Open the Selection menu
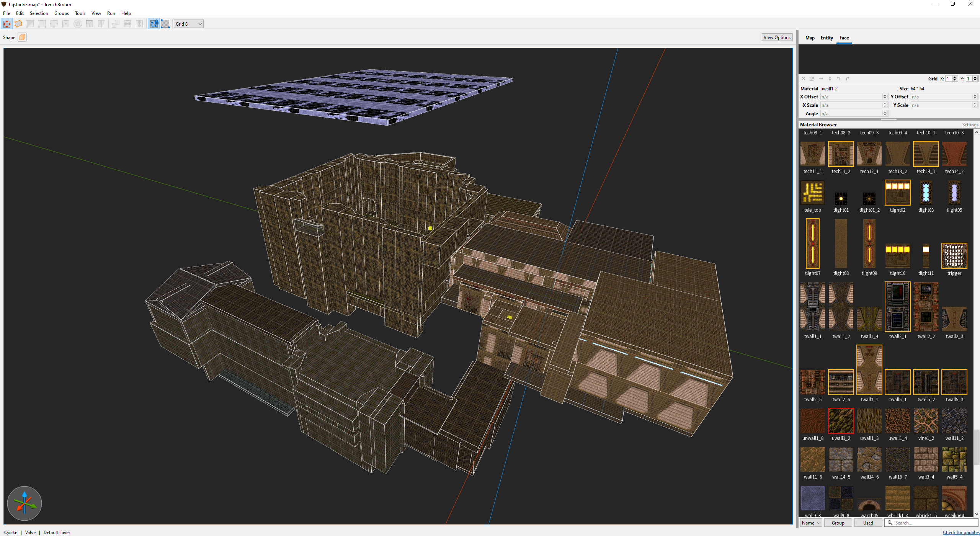The image size is (980, 536). click(x=39, y=13)
